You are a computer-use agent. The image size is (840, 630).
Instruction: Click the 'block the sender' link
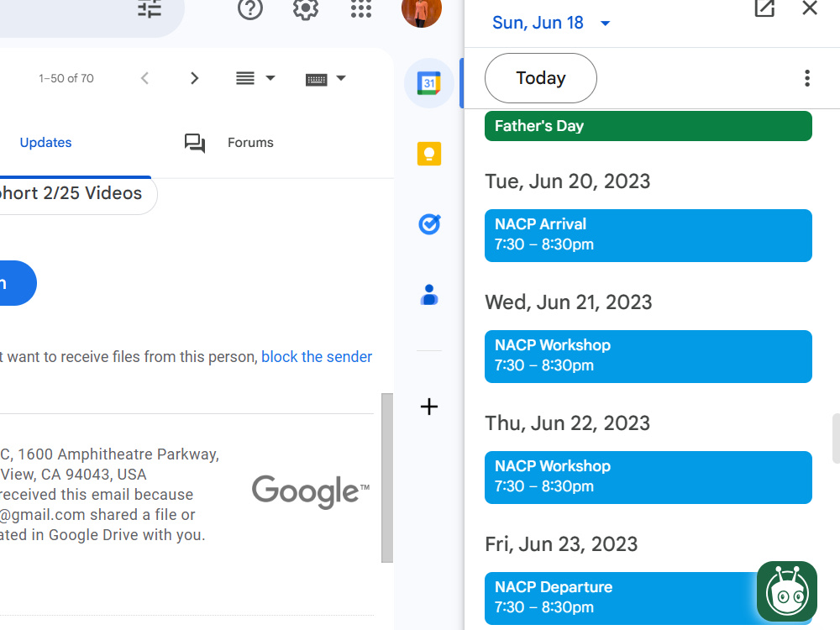point(317,357)
